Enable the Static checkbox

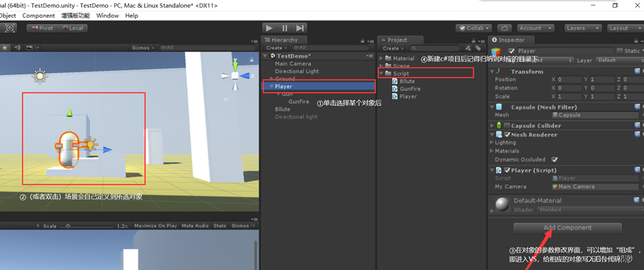(620, 51)
